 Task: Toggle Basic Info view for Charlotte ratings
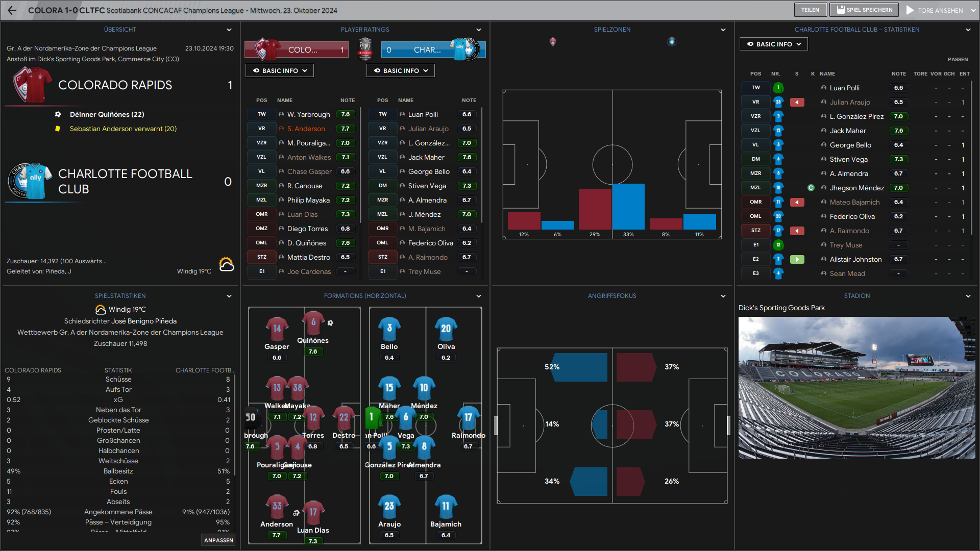coord(401,71)
